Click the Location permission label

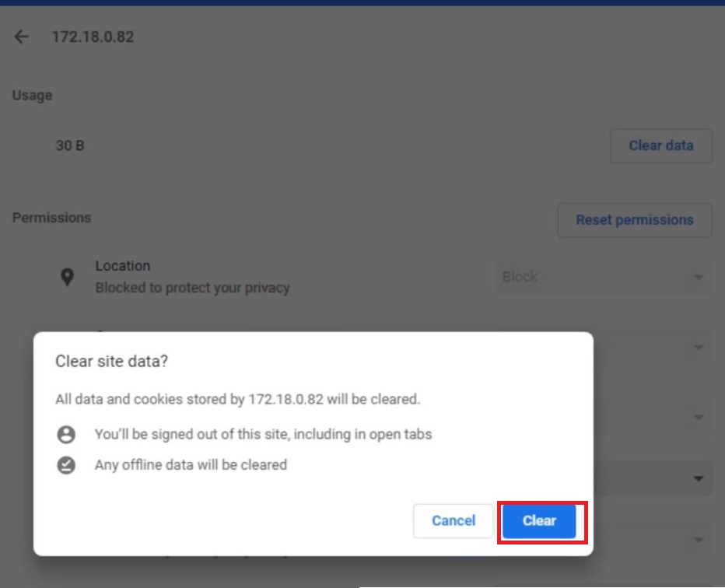(123, 266)
